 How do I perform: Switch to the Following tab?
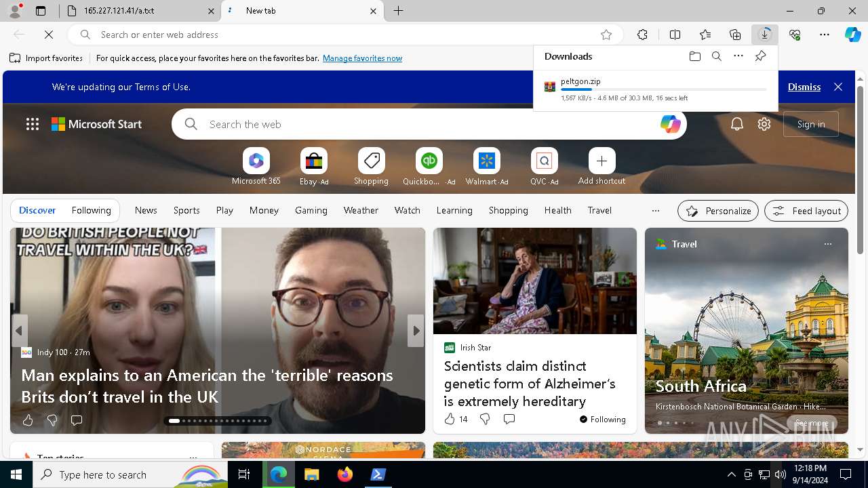[91, 210]
